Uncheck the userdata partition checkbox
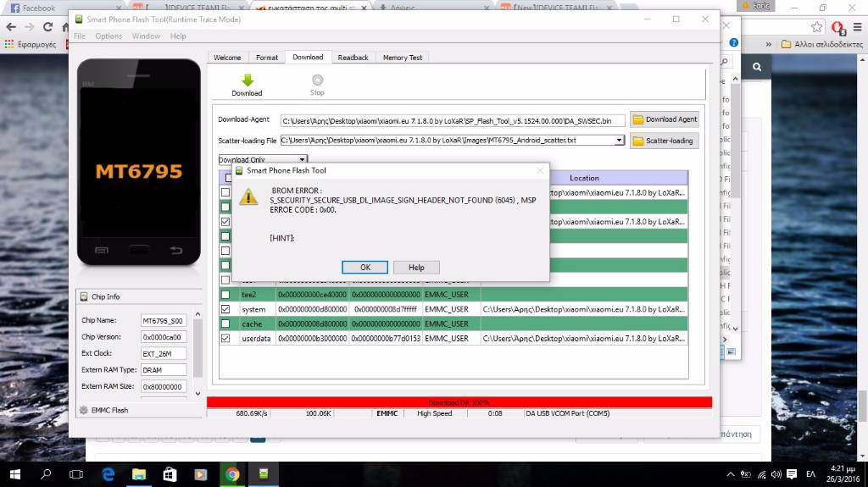868x487 pixels. 225,338
